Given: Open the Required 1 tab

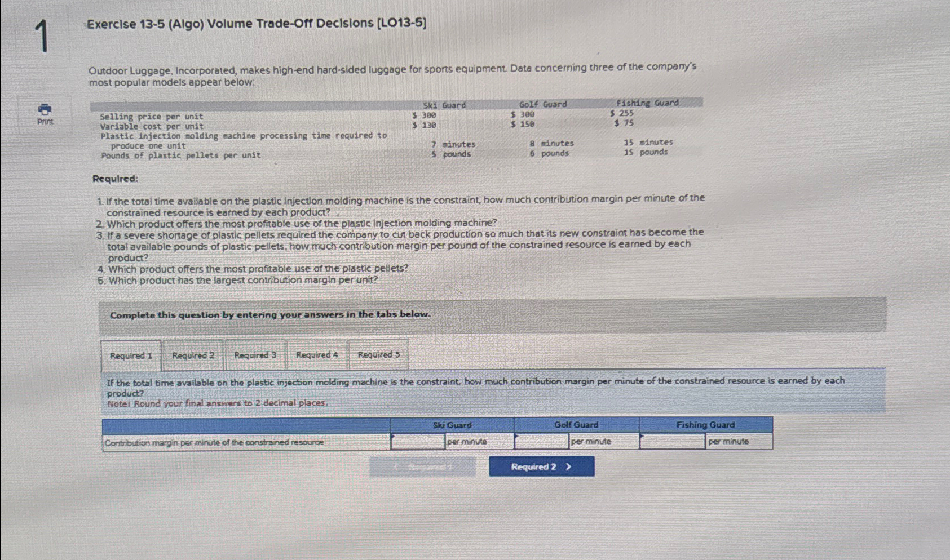Looking at the screenshot, I should tap(131, 355).
